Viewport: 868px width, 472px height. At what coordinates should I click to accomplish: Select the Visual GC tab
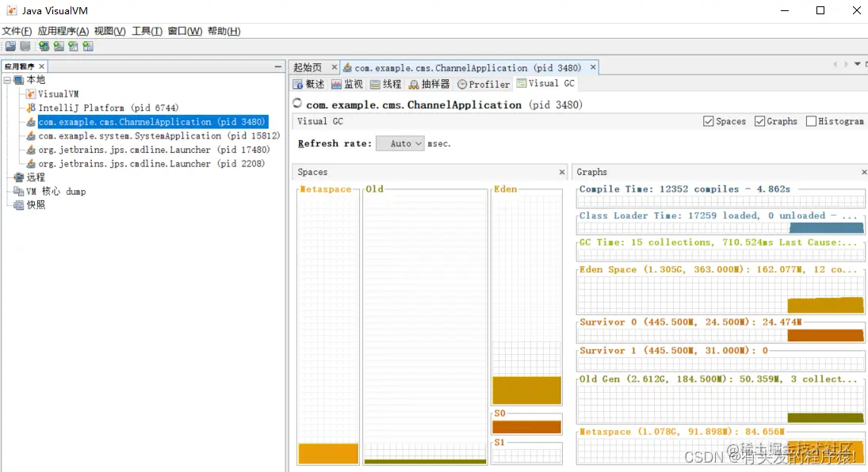546,83
